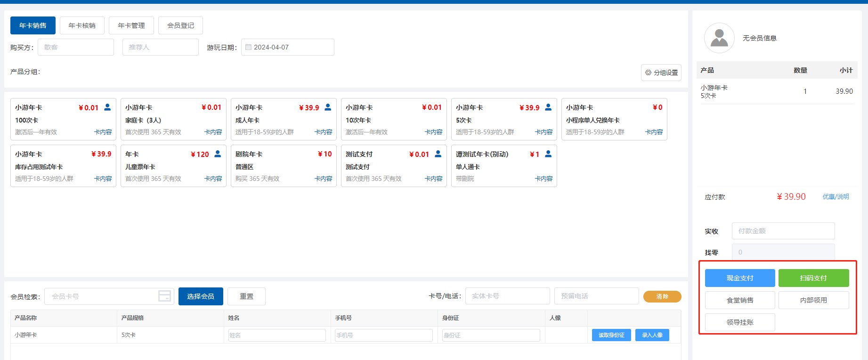868x360 pixels.
Task: Click the person icon on 成人年卡 card
Action: click(x=328, y=107)
